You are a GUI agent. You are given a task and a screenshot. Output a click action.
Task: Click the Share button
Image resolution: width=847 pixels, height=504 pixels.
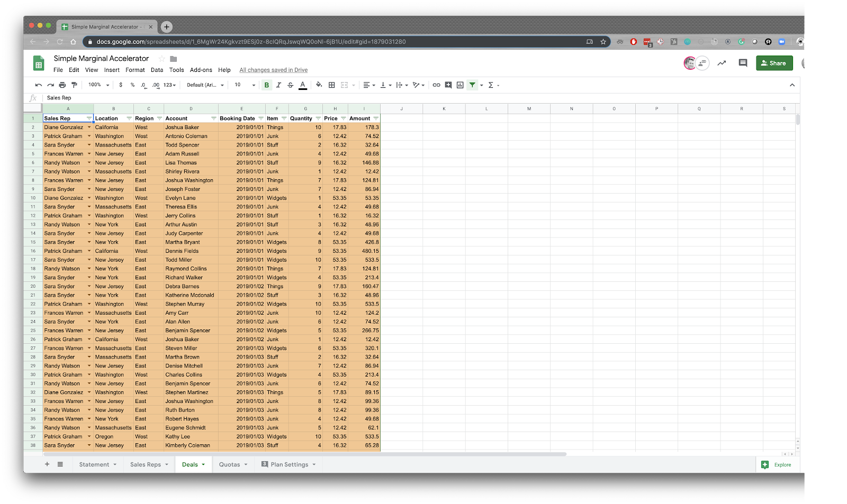coord(774,63)
